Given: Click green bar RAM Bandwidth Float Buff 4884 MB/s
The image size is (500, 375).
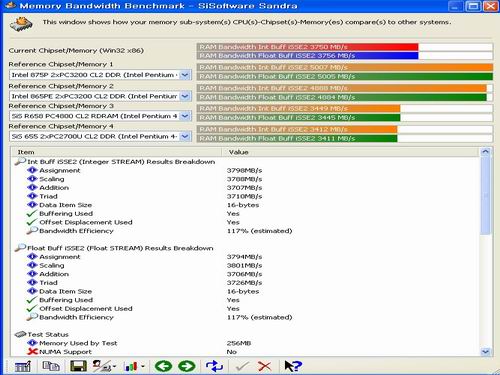Looking at the screenshot, I should tap(342, 97).
